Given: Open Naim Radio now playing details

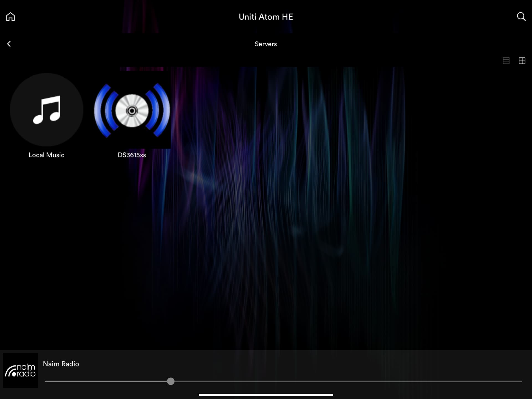Looking at the screenshot, I should (x=61, y=364).
